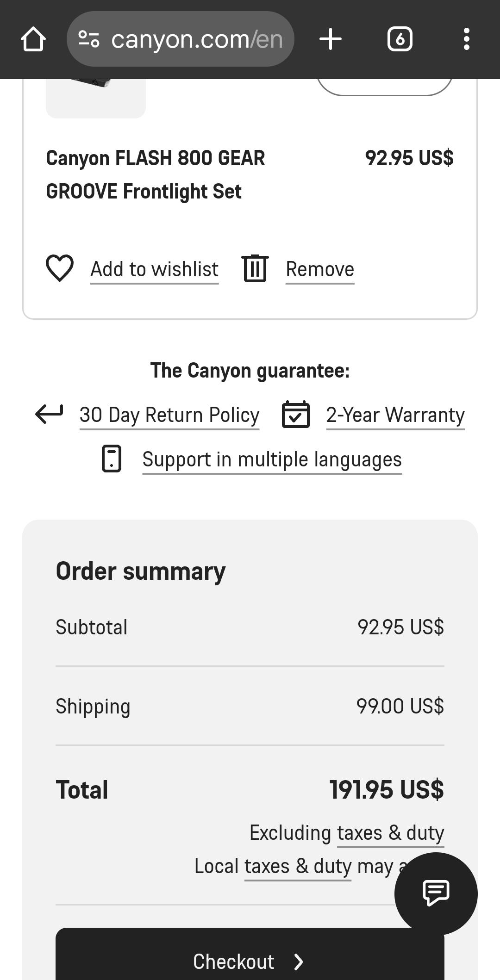Image resolution: width=500 pixels, height=980 pixels.
Task: Remove the Frontlight Set from cart
Action: pos(319,269)
